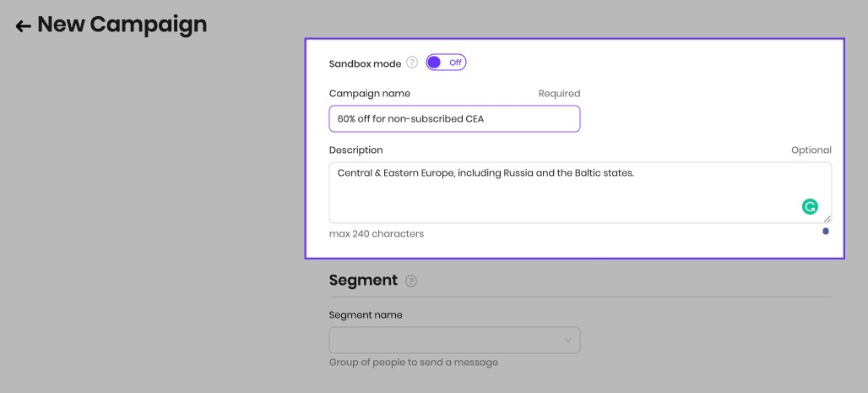
Task: Focus the Campaign name text field
Action: 454,118
